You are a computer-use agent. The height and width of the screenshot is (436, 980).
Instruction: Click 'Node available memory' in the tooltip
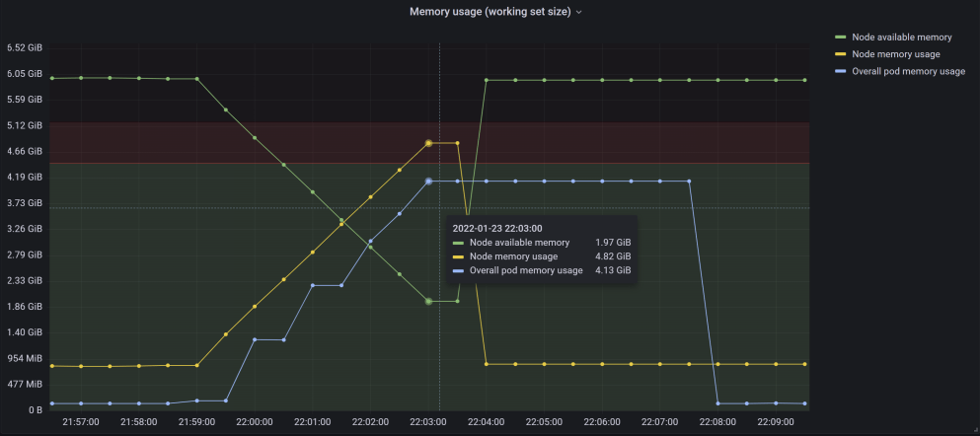click(519, 243)
